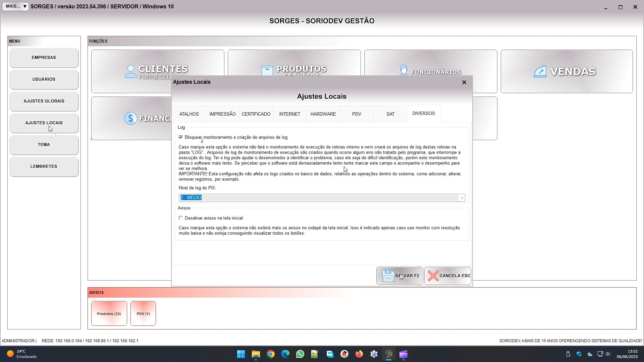Click the AJUSTES GLOBAIS menu button

click(x=44, y=101)
